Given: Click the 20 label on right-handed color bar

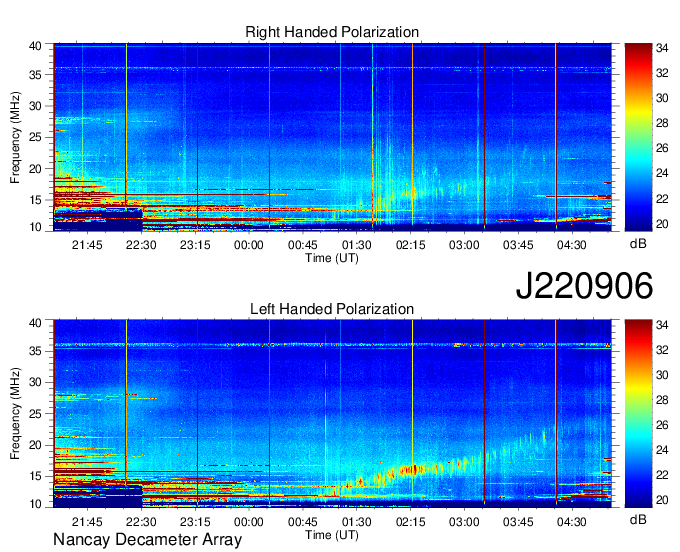Looking at the screenshot, I should tap(662, 224).
